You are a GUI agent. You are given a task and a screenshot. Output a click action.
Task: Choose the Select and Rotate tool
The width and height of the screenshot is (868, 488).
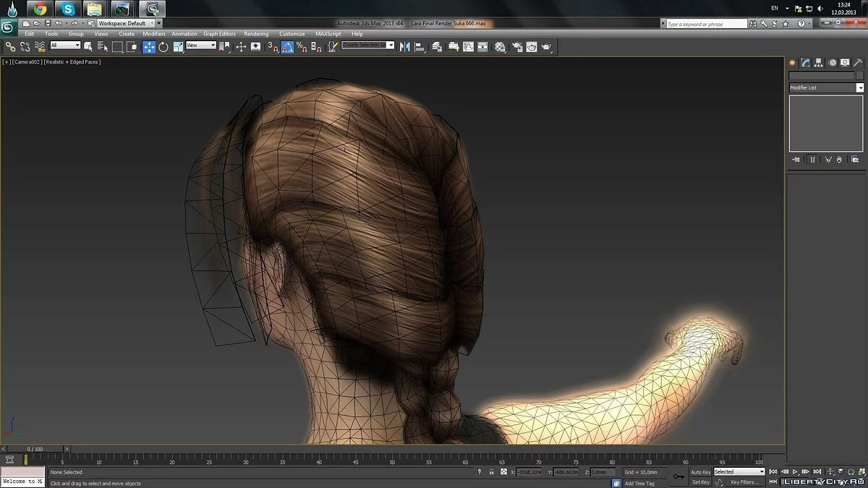(163, 46)
